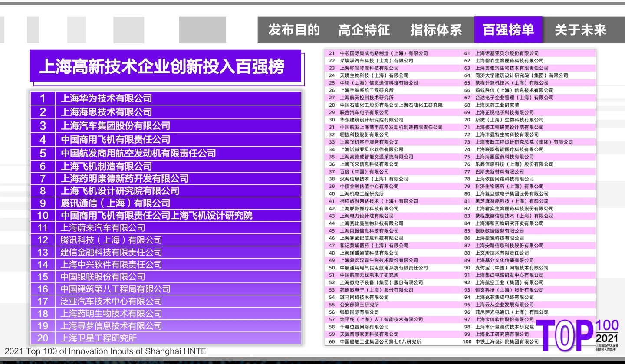Click 芯原微电子（上海）股份有限公司
The image size is (625, 364).
376,290
